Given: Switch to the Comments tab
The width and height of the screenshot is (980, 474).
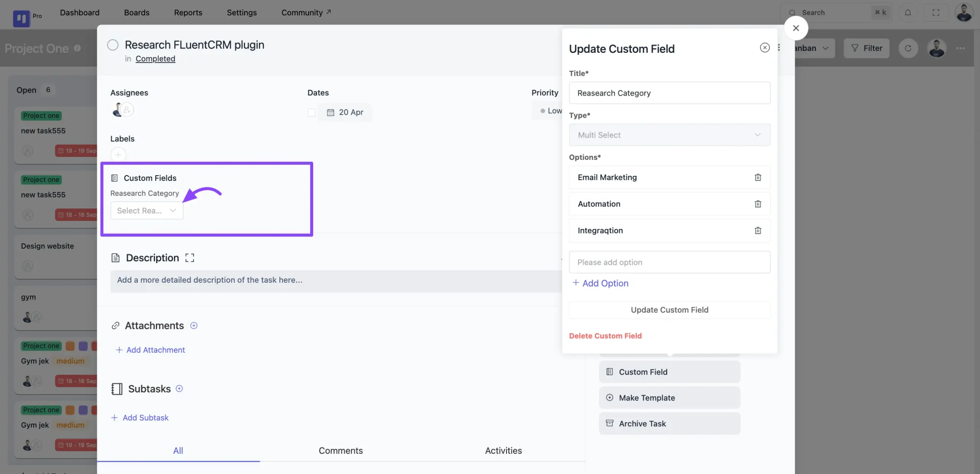Looking at the screenshot, I should tap(341, 450).
